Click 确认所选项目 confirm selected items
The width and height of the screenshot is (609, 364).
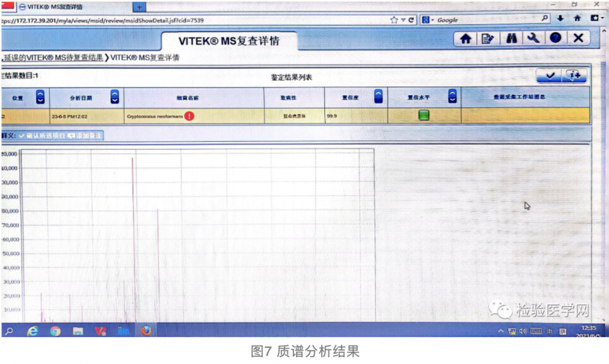click(x=42, y=135)
